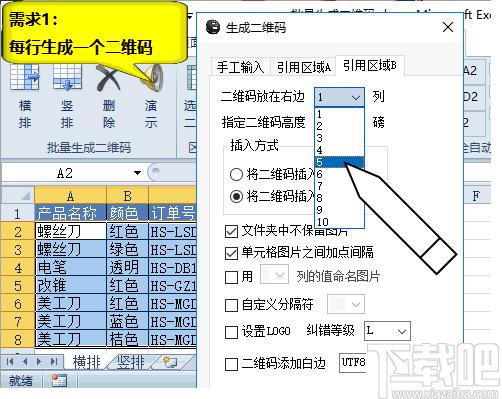Choose 3 in the dropdown list

click(339, 138)
